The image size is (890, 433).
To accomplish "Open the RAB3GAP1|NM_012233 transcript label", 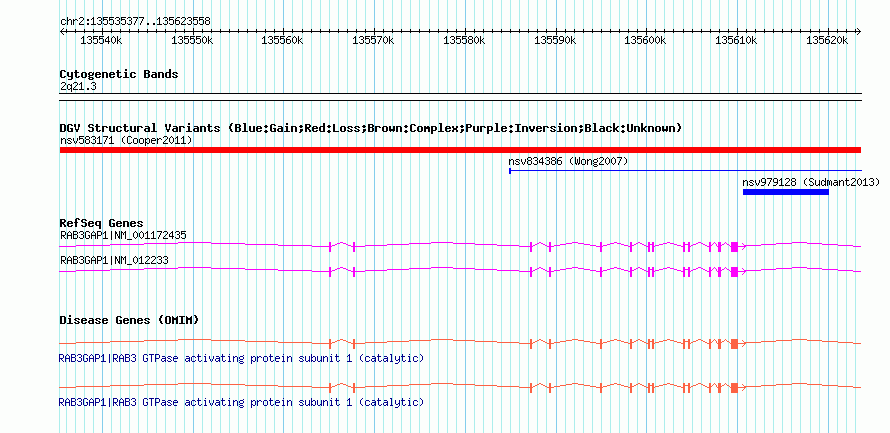I will 114,260.
